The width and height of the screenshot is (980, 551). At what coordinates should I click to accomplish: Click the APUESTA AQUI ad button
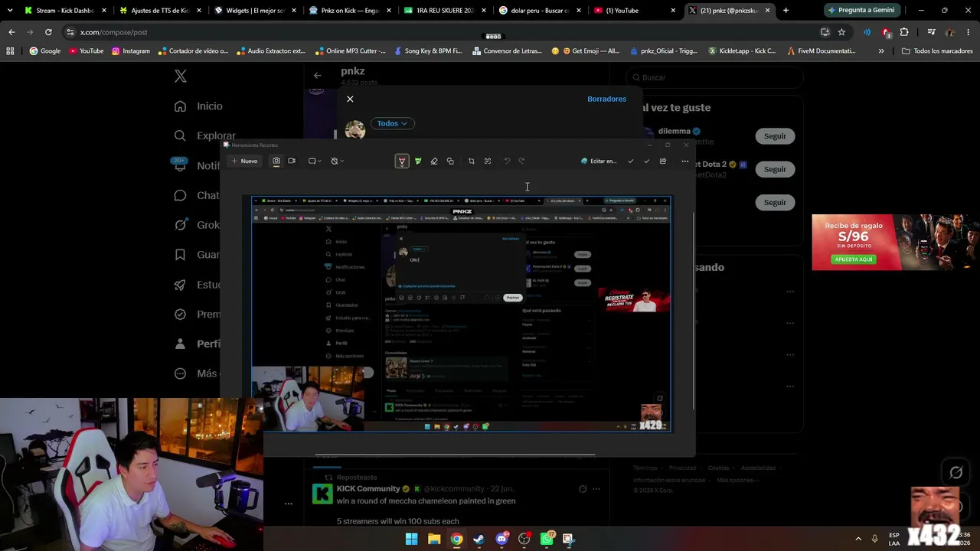(x=852, y=259)
